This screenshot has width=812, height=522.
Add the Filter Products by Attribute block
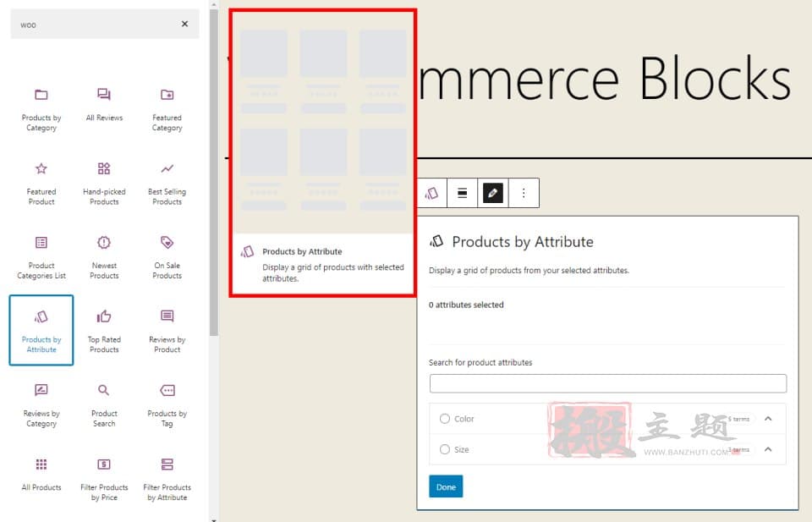[167, 480]
